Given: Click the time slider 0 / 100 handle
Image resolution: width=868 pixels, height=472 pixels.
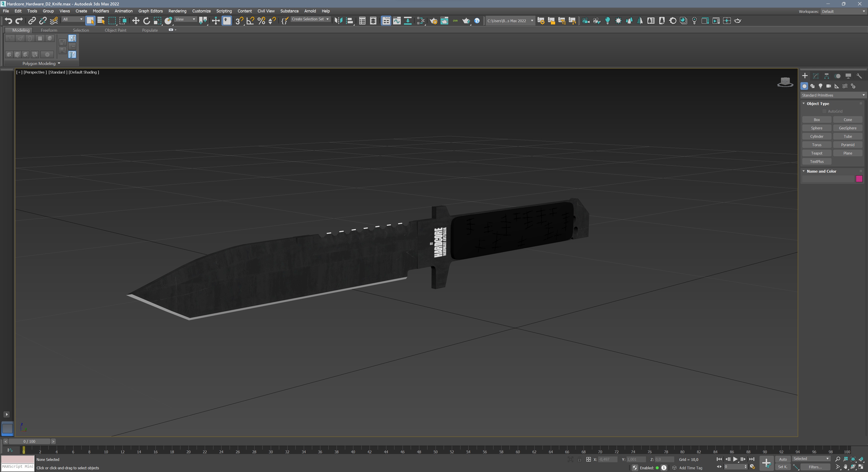Looking at the screenshot, I should pos(29,441).
